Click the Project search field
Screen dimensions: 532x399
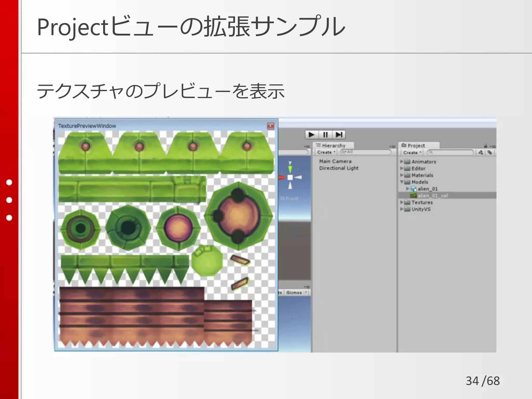450,152
